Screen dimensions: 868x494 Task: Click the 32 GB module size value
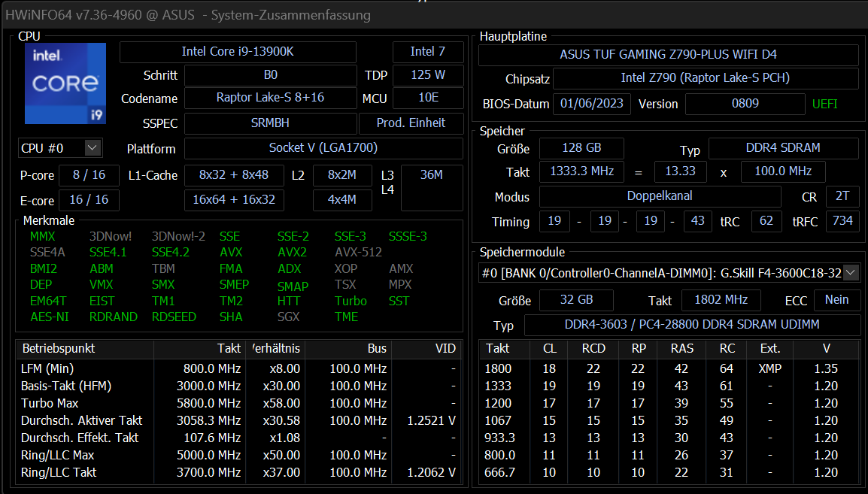576,300
